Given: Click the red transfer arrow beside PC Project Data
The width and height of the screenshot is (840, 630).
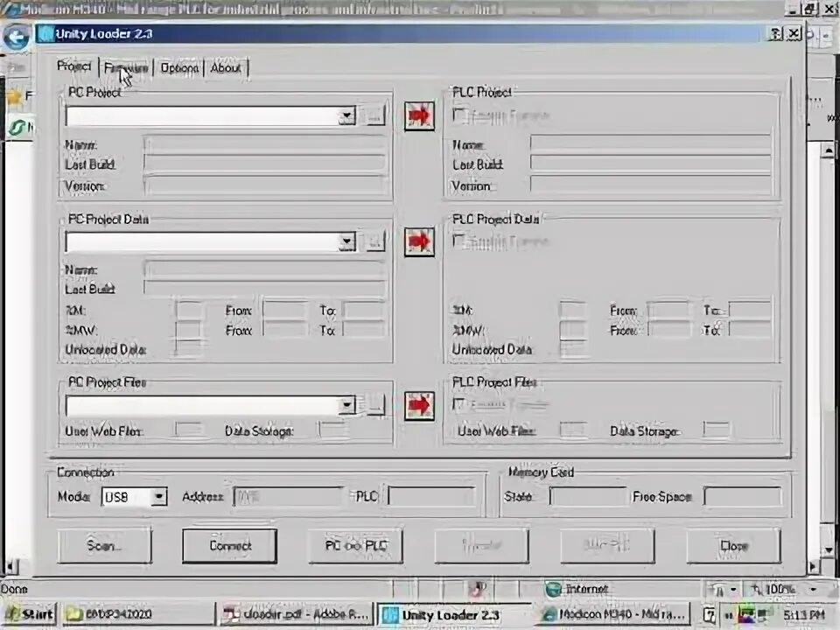Looking at the screenshot, I should pyautogui.click(x=419, y=241).
